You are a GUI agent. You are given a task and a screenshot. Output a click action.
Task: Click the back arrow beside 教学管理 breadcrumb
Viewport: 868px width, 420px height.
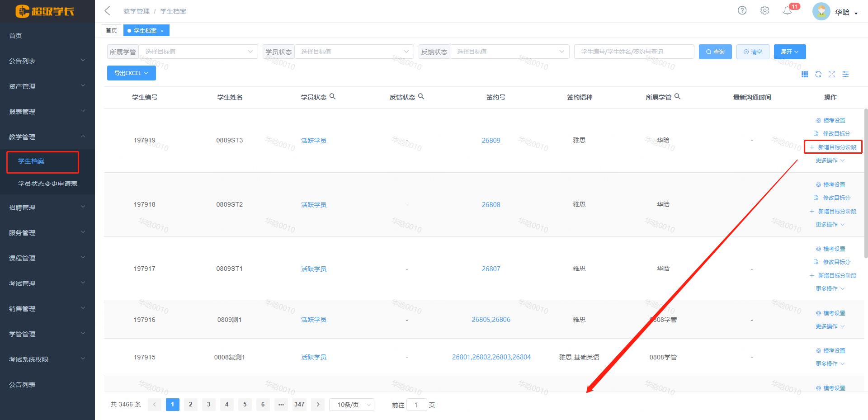pos(107,10)
